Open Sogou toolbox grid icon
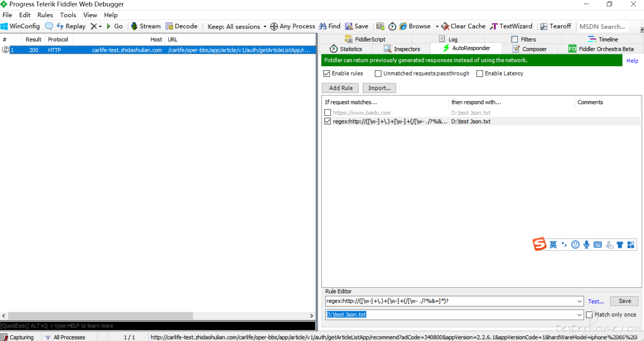Image resolution: width=644 pixels, height=341 pixels. pyautogui.click(x=631, y=245)
